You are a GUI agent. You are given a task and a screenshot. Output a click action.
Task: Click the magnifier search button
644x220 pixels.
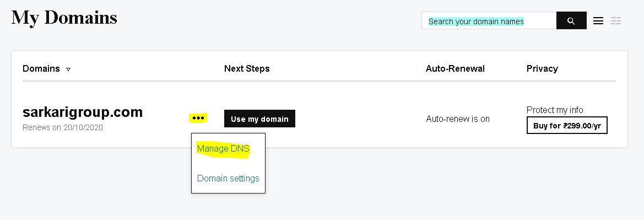click(x=571, y=20)
